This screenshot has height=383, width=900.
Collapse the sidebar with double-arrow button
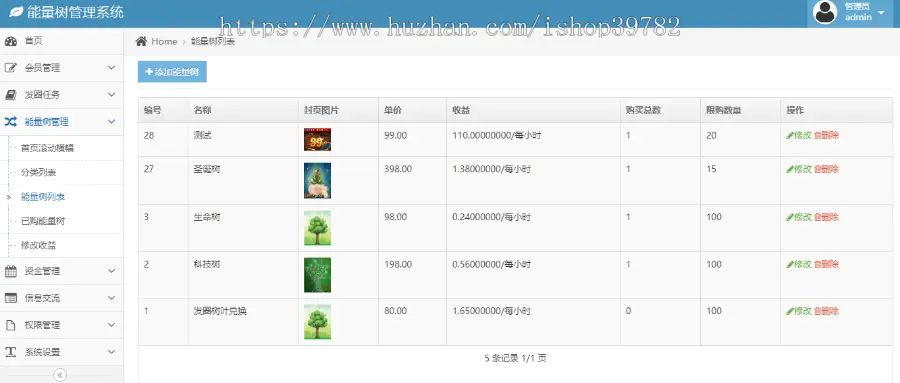pyautogui.click(x=60, y=375)
